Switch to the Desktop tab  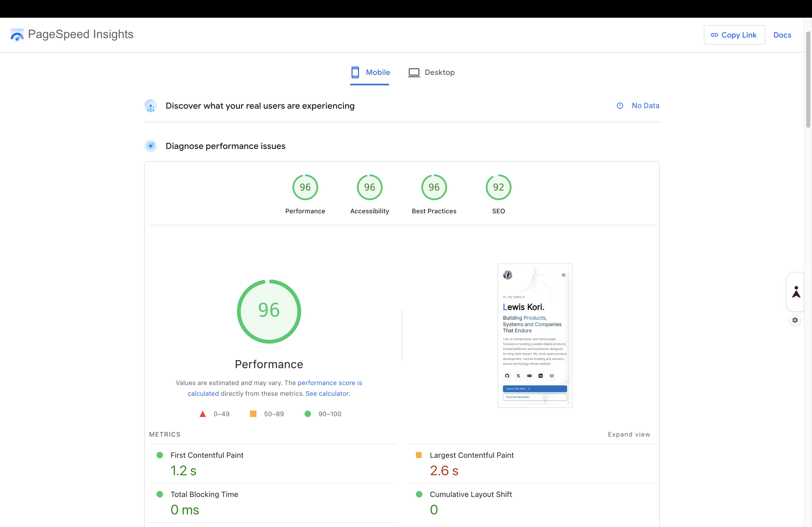(432, 72)
